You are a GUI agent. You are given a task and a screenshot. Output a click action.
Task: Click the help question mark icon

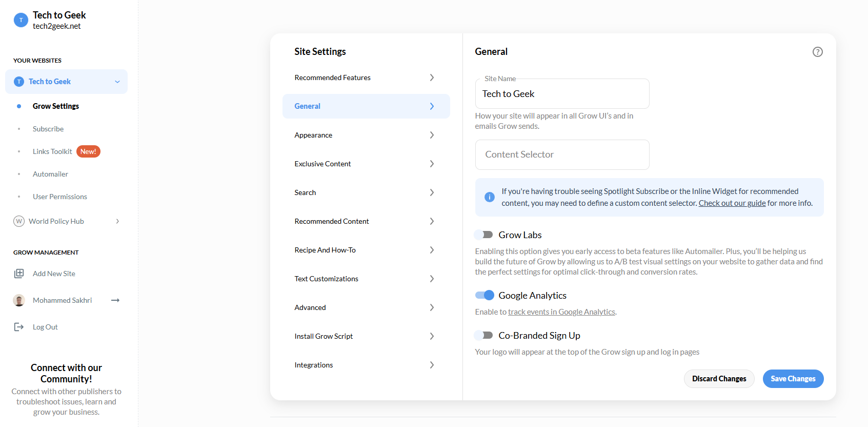(817, 52)
